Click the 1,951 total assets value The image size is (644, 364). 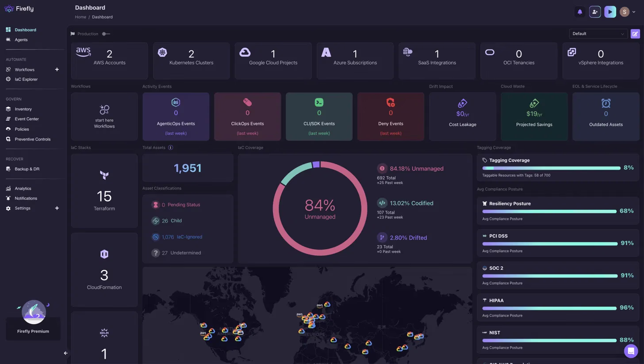(188, 168)
